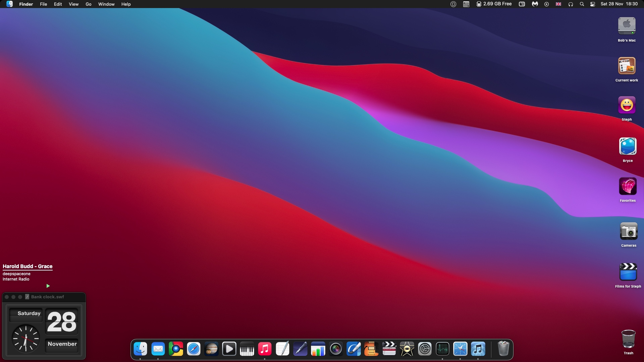Open Safari compass icon in Dock
Screen dimensions: 644x362
[194, 349]
